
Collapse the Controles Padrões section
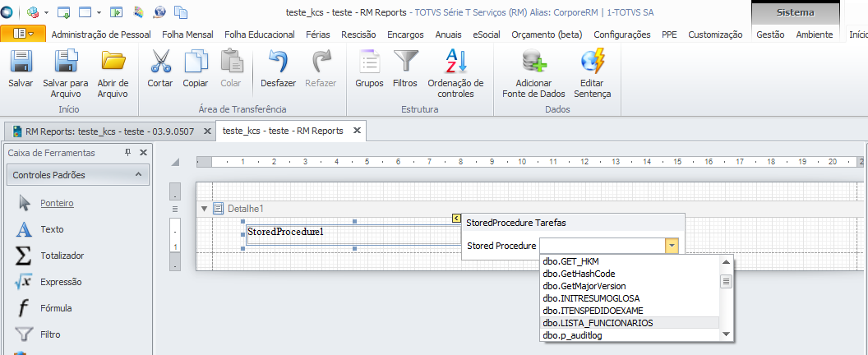point(138,175)
